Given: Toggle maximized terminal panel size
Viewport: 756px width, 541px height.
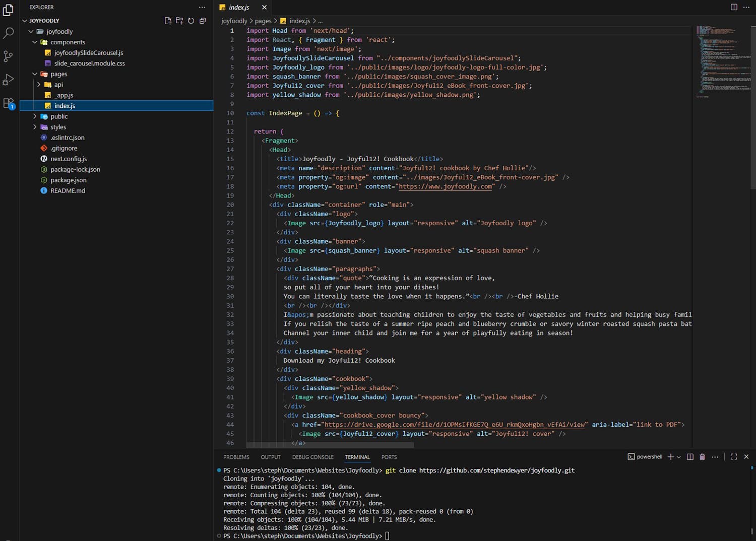Looking at the screenshot, I should click(x=734, y=457).
